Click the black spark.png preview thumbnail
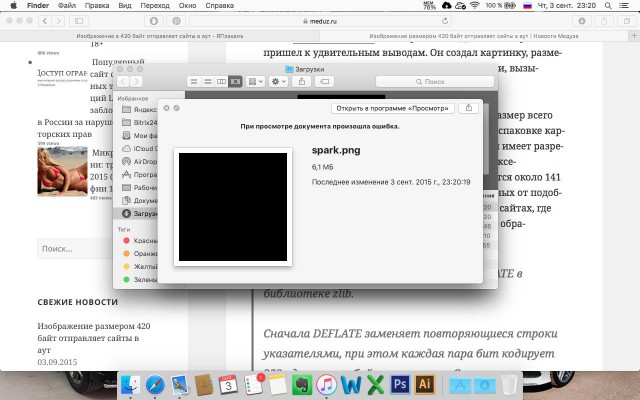The width and height of the screenshot is (640, 400). click(233, 207)
